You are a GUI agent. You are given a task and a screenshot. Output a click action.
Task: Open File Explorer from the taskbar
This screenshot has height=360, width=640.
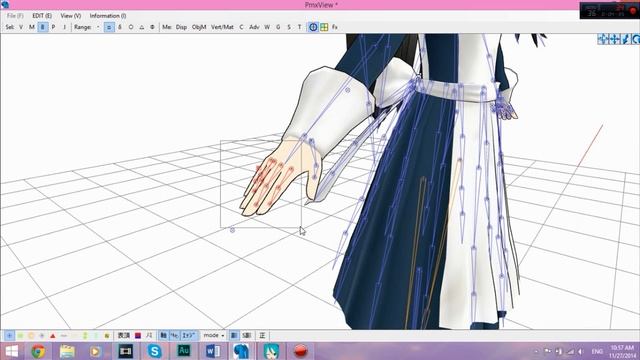coord(67,351)
